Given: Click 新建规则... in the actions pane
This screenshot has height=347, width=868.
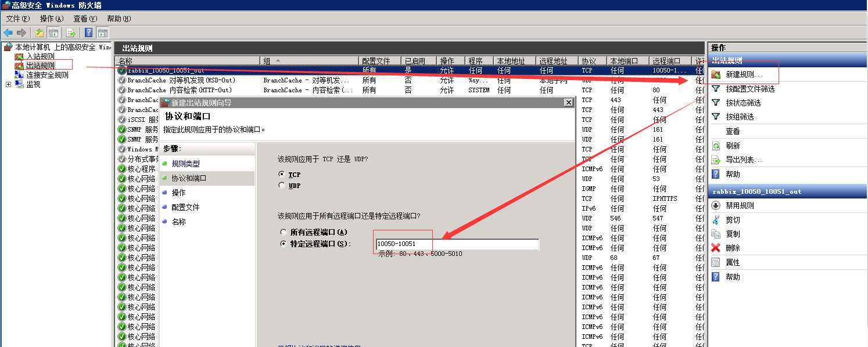Looking at the screenshot, I should coord(744,75).
